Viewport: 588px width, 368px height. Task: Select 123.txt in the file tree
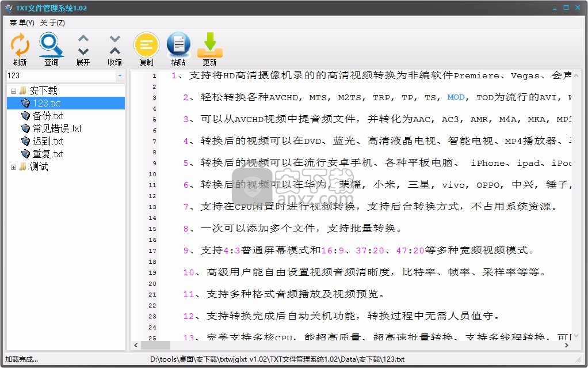point(47,103)
